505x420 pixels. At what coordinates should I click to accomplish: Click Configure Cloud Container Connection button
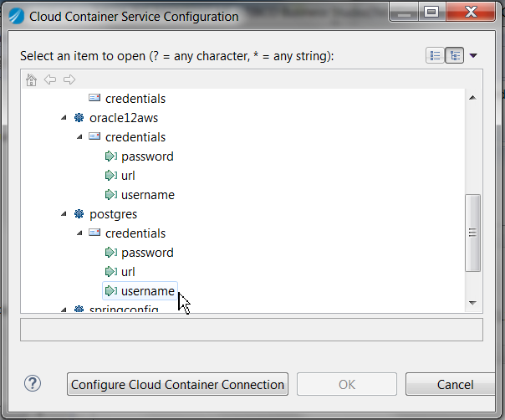(177, 384)
